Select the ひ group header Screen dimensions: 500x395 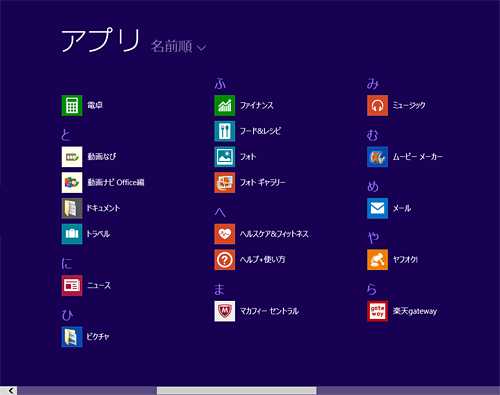click(67, 315)
